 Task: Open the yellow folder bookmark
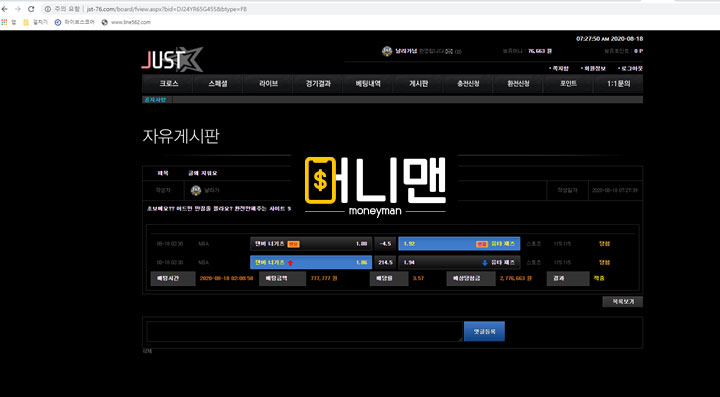[26, 22]
